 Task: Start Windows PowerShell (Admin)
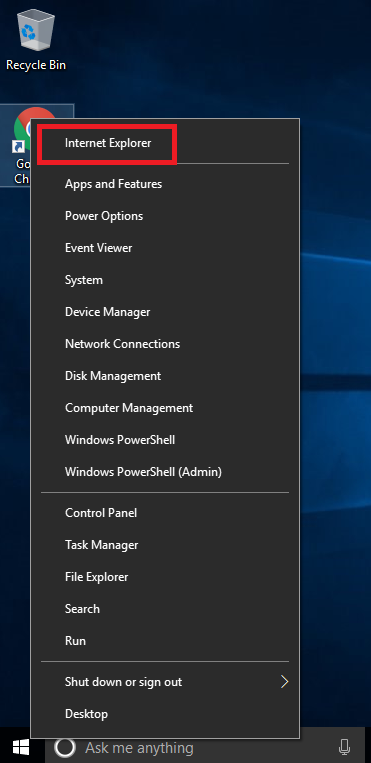165,472
